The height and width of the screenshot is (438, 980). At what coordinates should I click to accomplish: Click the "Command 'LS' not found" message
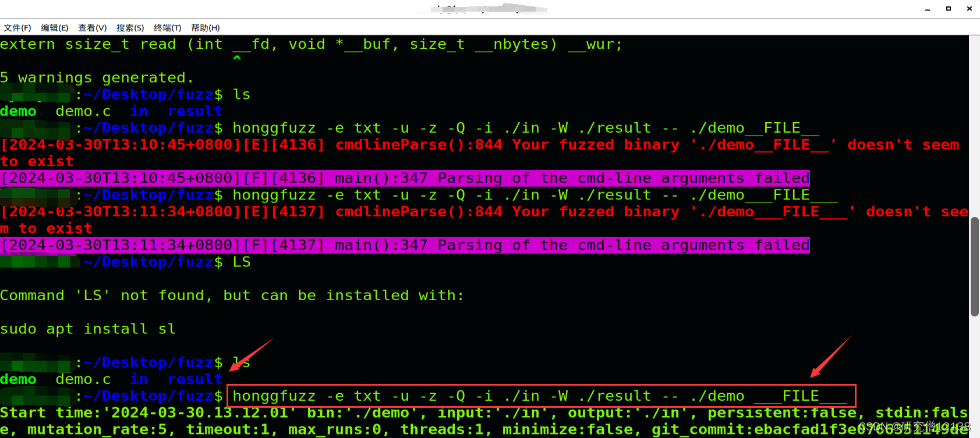[x=232, y=295]
